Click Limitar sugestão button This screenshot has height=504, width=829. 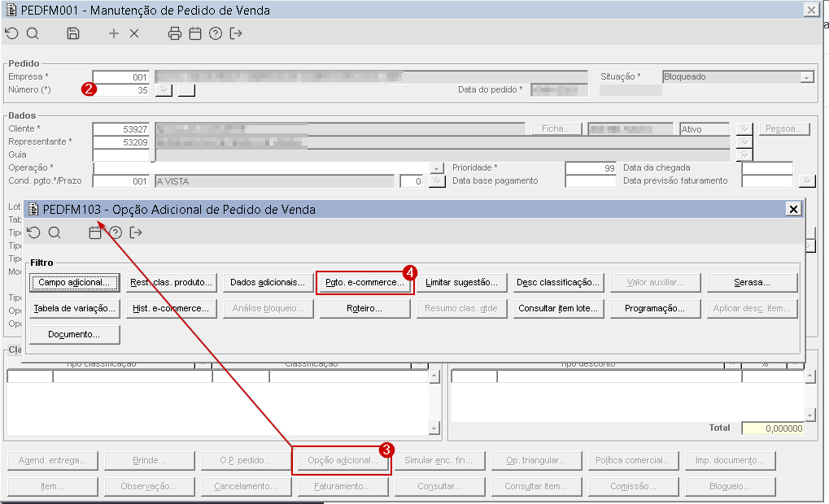(461, 283)
